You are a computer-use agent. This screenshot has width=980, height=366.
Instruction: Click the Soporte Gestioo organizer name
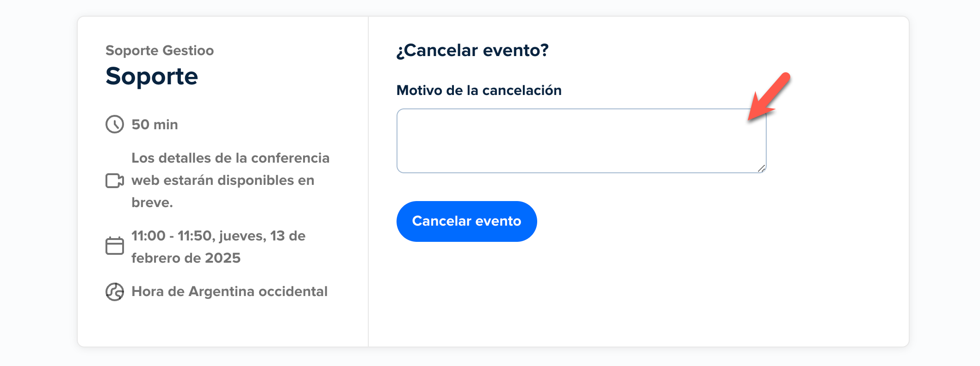click(160, 50)
